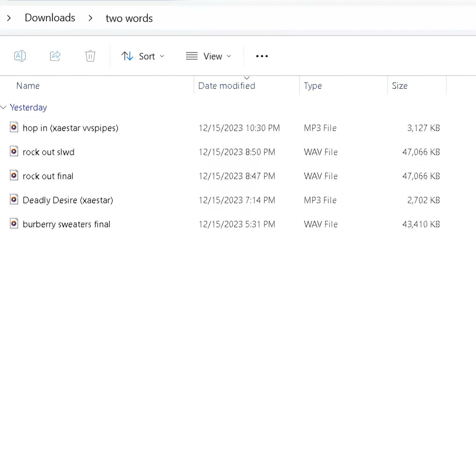Open the Sort dropdown menu

(143, 56)
